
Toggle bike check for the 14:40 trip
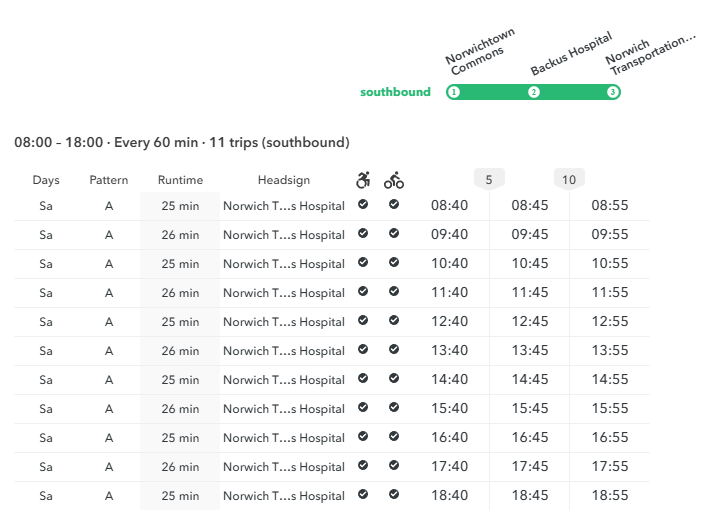tap(394, 378)
